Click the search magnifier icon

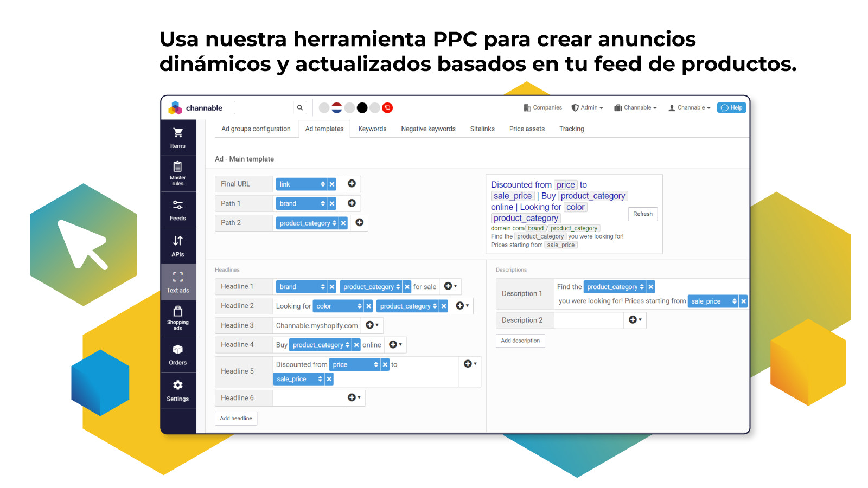pyautogui.click(x=299, y=108)
